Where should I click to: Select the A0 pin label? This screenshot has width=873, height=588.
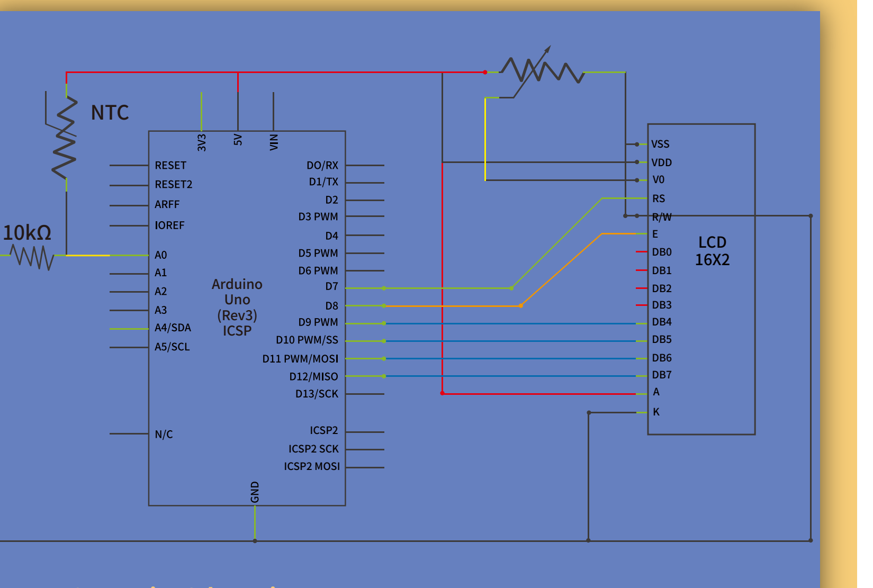tap(161, 255)
